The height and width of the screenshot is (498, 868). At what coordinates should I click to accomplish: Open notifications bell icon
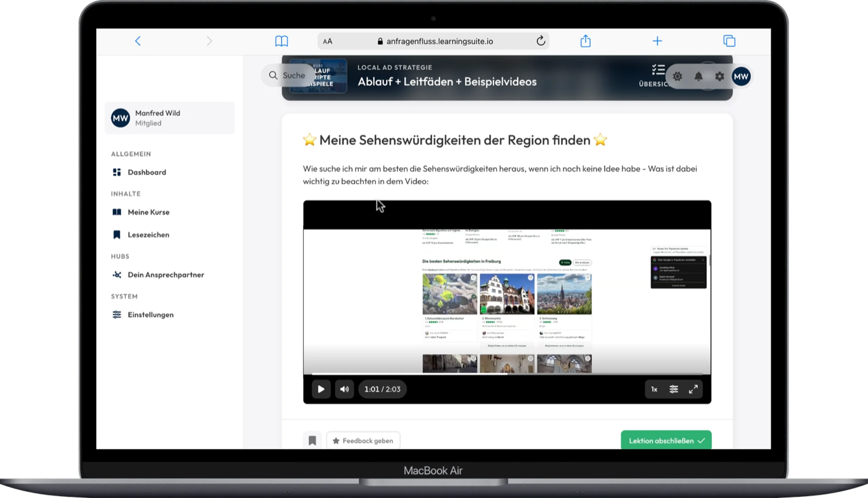point(699,76)
